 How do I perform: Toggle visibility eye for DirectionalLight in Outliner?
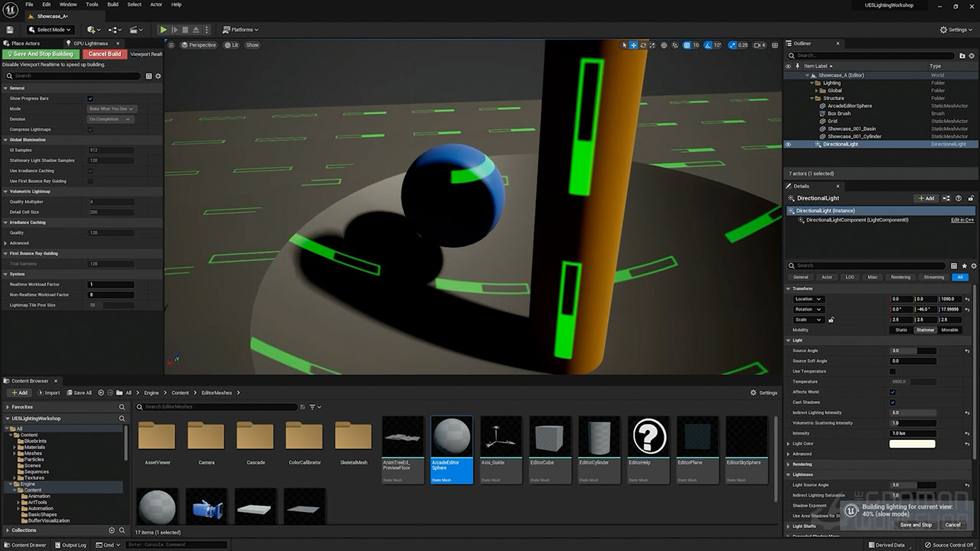coord(789,144)
